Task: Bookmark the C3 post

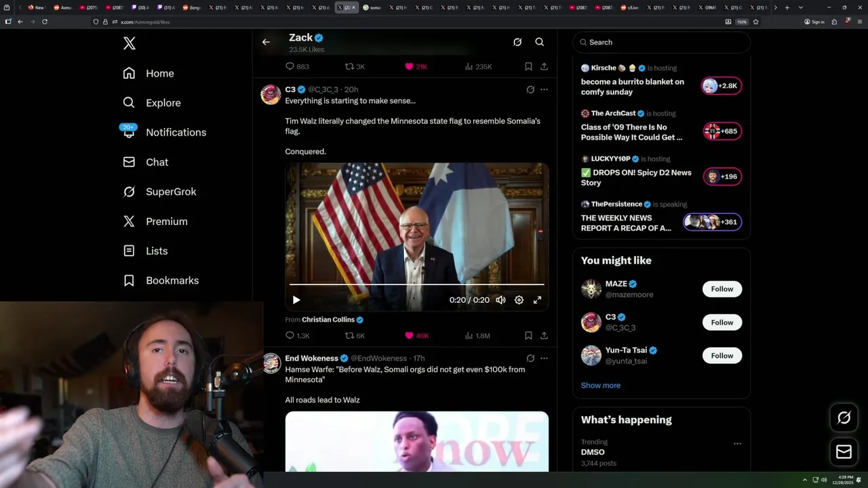Action: click(x=528, y=335)
